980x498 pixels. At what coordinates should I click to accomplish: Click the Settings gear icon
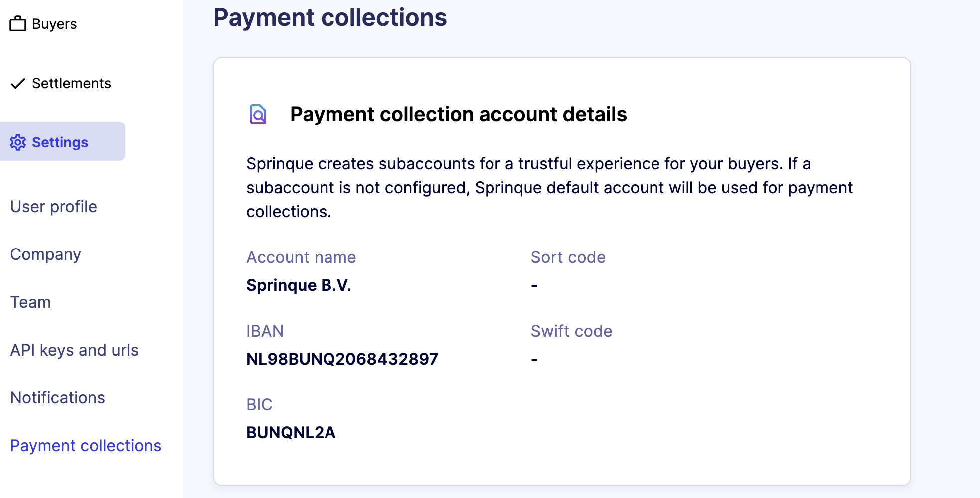click(18, 142)
